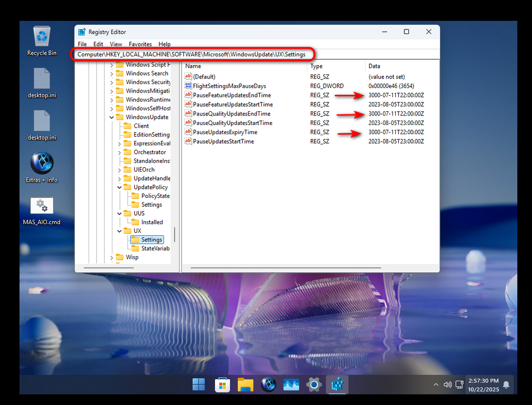Click the REG_DWORD type cell

coord(326,86)
